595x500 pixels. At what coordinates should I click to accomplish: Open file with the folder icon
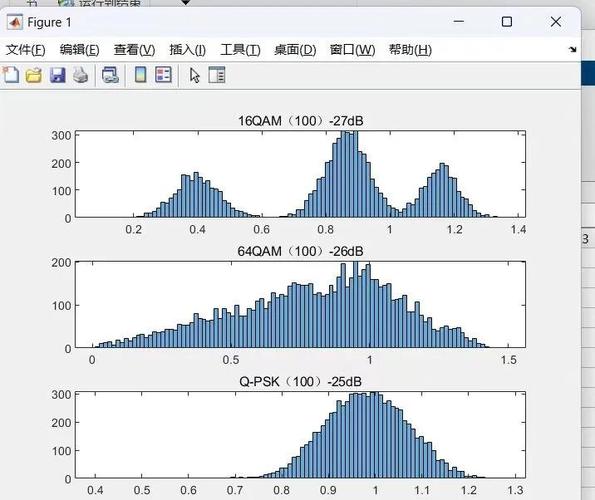click(34, 75)
